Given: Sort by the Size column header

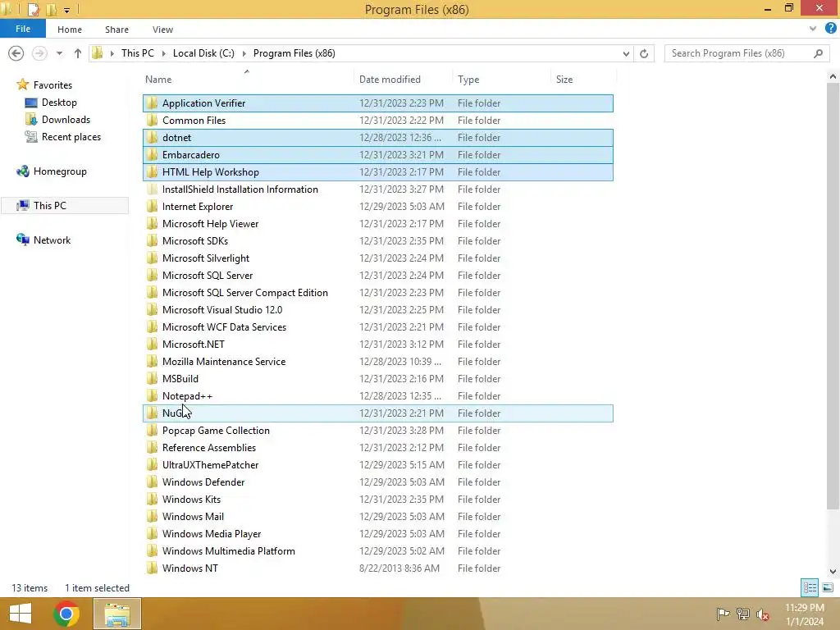Looking at the screenshot, I should click(x=564, y=80).
